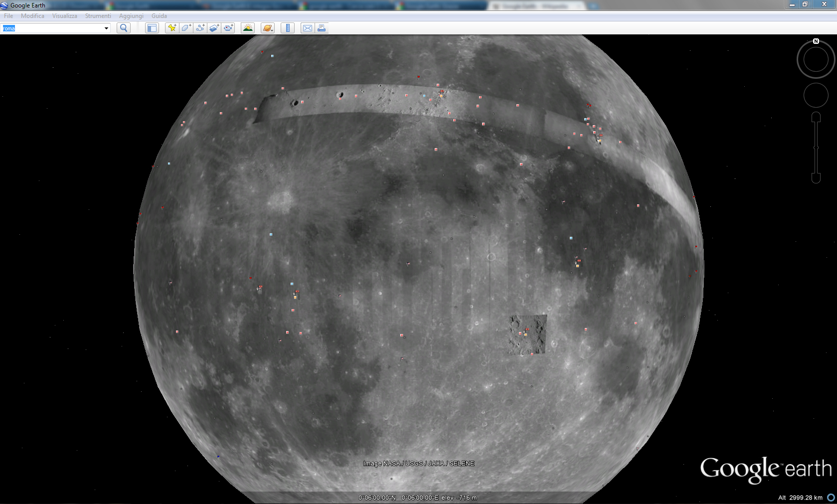837x504 pixels.
Task: Expand the search history dropdown arrow
Action: point(106,28)
